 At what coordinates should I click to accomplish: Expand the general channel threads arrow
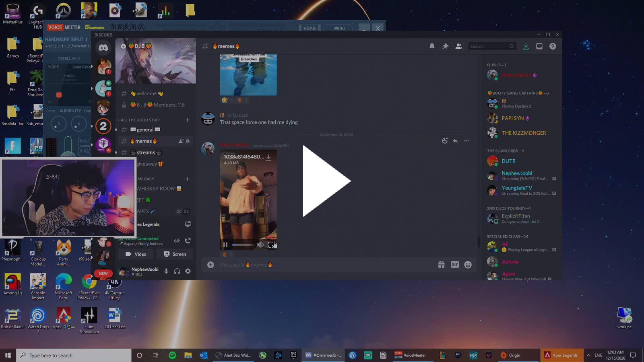point(116,130)
